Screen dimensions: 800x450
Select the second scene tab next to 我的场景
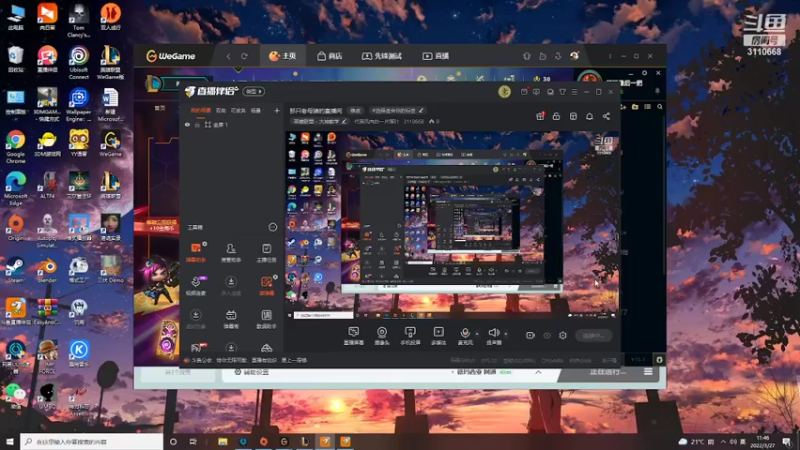coord(220,110)
